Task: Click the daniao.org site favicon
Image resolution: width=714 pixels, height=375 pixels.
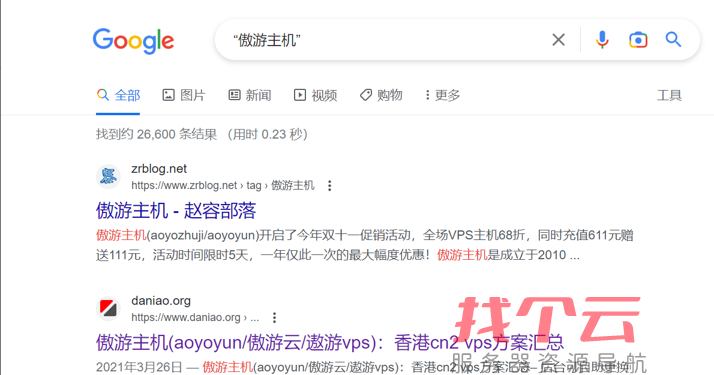Action: coord(108,309)
